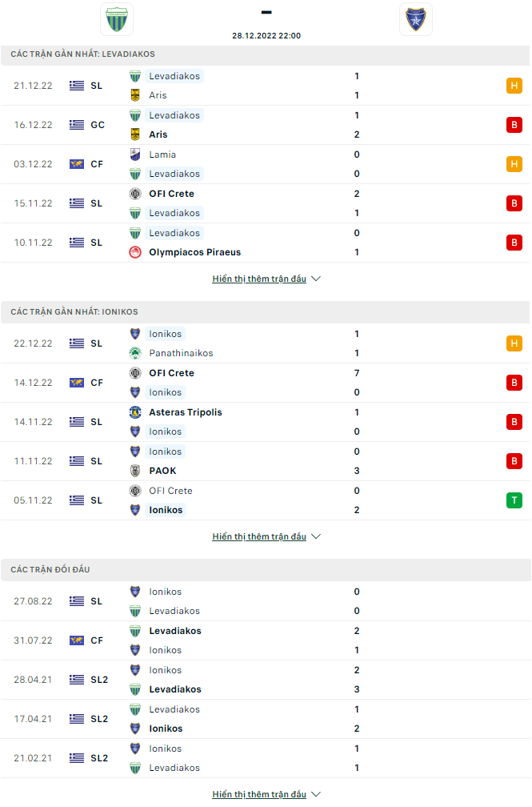Click the Olympiacos Piraeus team logo
The height and width of the screenshot is (807, 532).
point(135,252)
